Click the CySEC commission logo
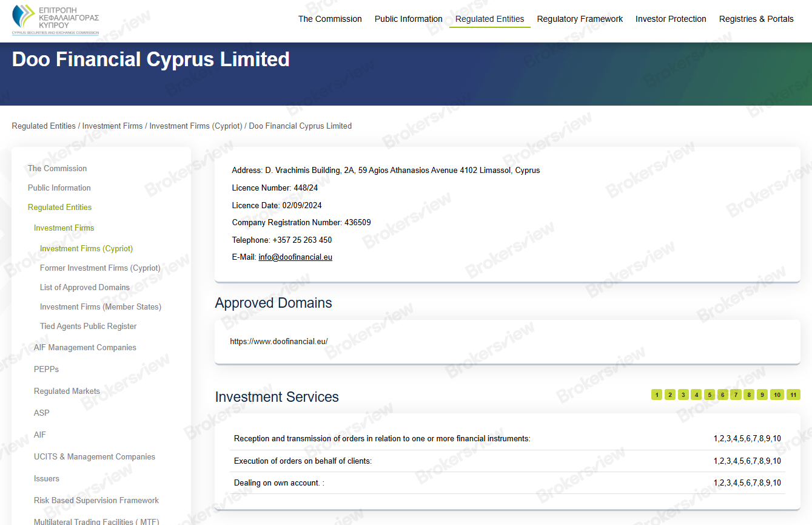Screen dimensions: 812x525 [55, 21]
